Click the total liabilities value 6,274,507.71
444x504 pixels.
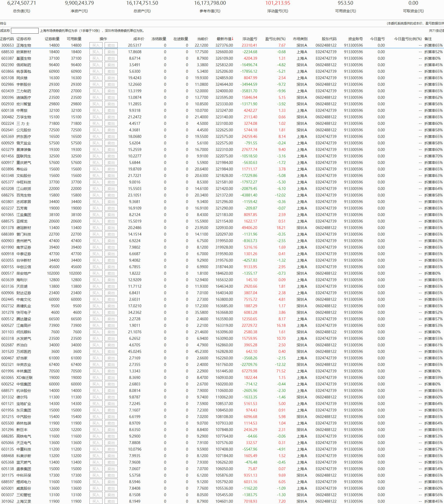pyautogui.click(x=22, y=3)
